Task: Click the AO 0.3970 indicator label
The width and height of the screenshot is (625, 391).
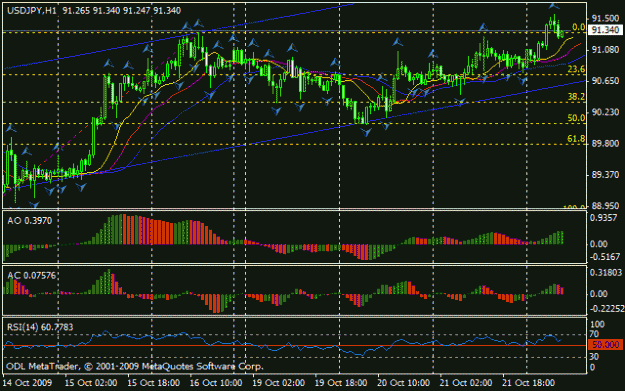Action: (x=29, y=221)
